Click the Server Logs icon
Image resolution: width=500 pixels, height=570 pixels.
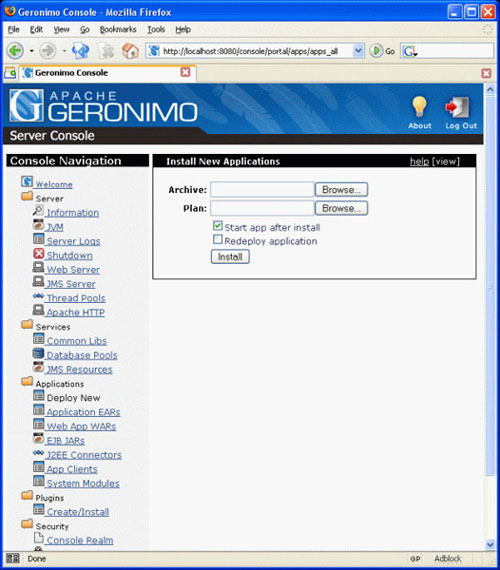pos(38,239)
